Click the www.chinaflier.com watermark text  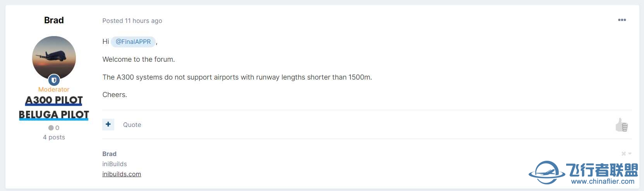point(603,181)
